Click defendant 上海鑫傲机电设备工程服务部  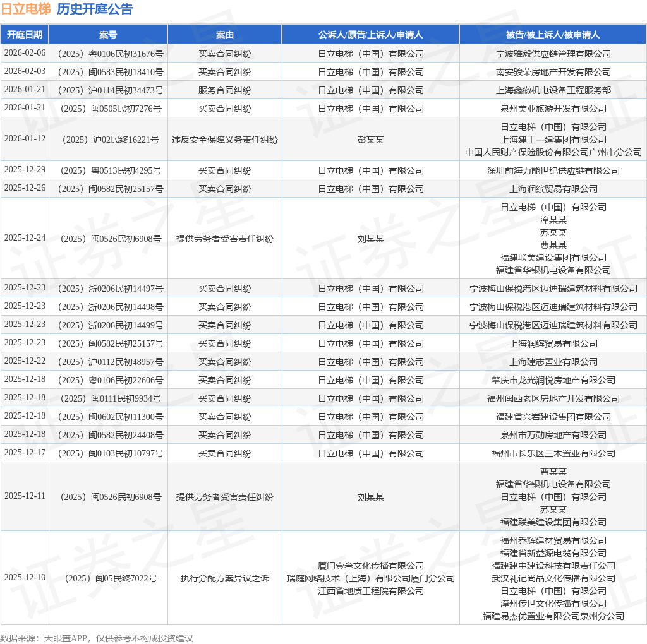pyautogui.click(x=553, y=90)
